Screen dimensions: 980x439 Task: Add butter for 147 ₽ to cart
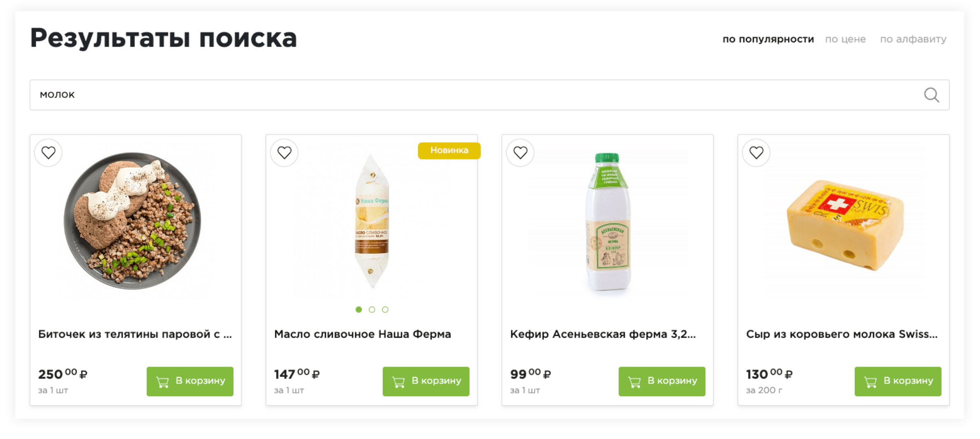[426, 381]
